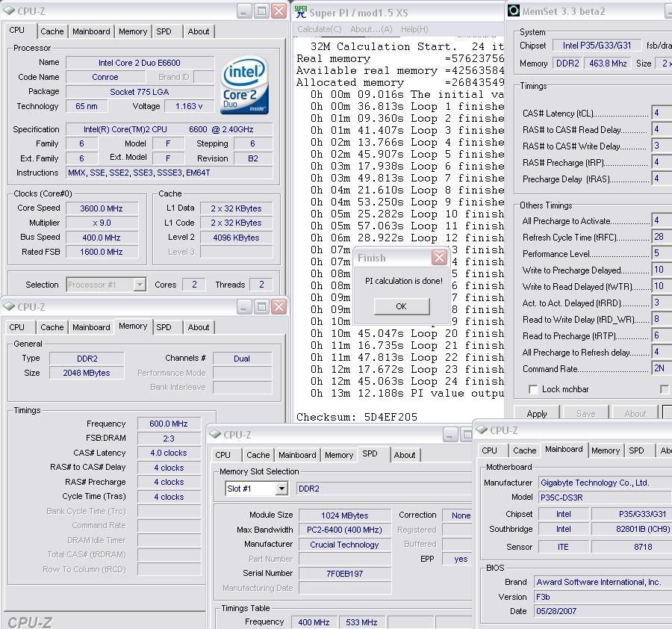Select the CPU tab in the Memory timings CPU-Z window
This screenshot has height=629, width=672.
point(16,327)
